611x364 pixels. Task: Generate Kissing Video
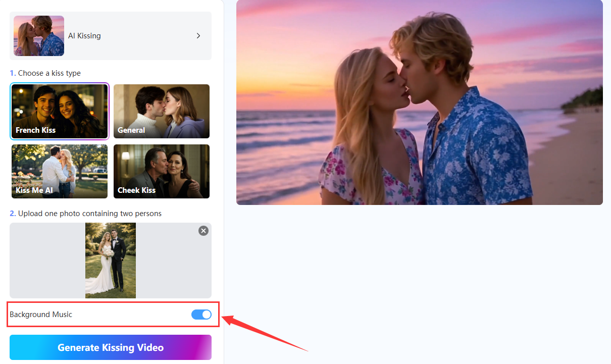(x=111, y=347)
